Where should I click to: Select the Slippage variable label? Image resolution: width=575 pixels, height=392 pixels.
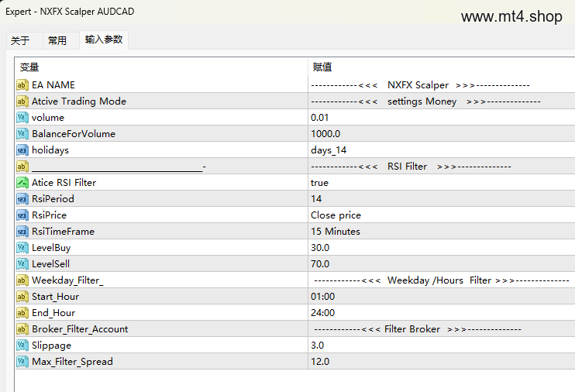point(51,346)
